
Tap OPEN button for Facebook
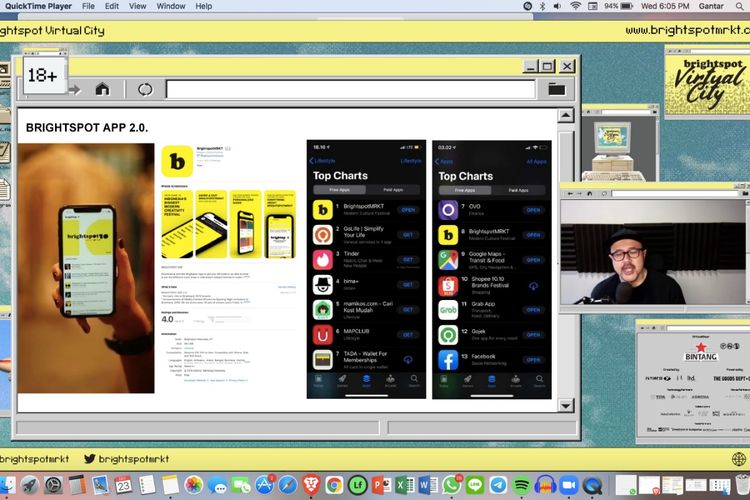coord(533,360)
